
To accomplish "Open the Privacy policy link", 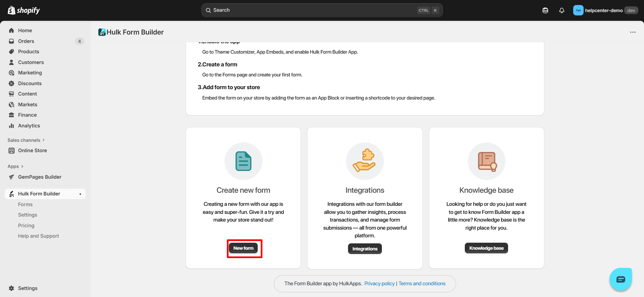I will pos(380,284).
